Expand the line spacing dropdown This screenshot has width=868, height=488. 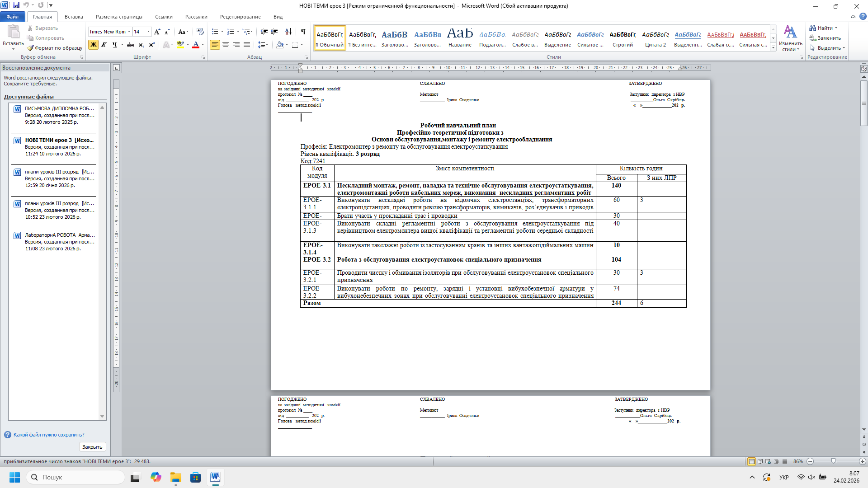coord(267,45)
